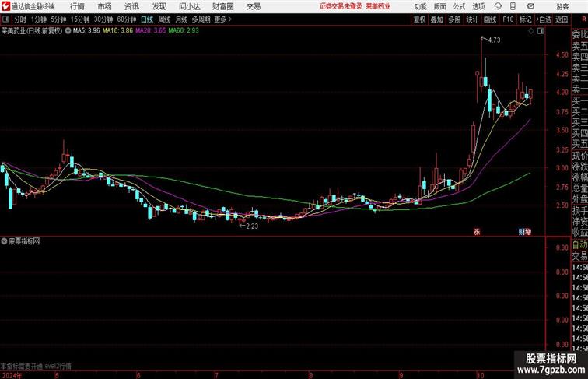Click the 本指标需要开通level2行情 notice text
588x379 pixels.
click(x=36, y=366)
